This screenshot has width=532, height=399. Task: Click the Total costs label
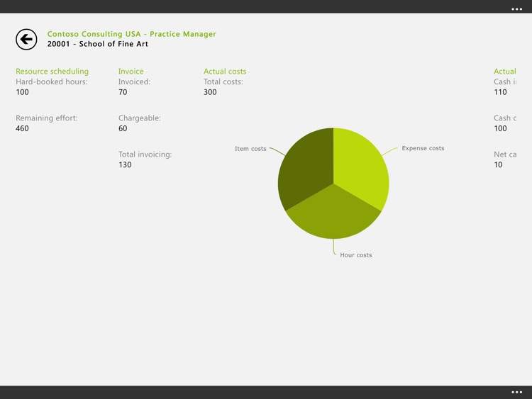point(223,82)
